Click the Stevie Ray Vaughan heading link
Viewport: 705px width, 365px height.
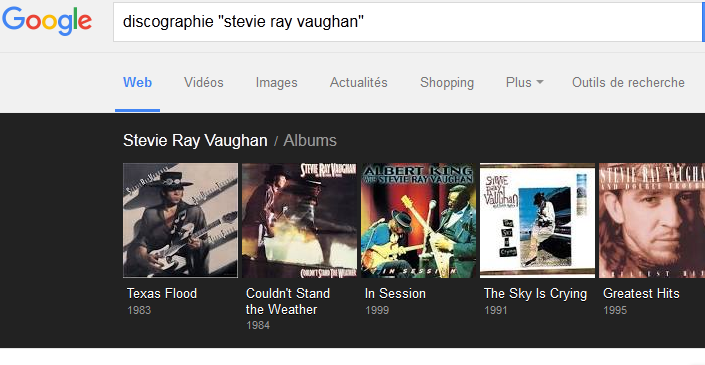pyautogui.click(x=195, y=141)
